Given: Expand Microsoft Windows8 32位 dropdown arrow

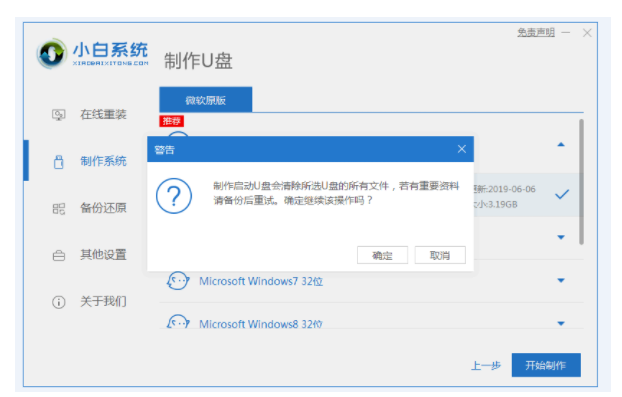Looking at the screenshot, I should 561,324.
